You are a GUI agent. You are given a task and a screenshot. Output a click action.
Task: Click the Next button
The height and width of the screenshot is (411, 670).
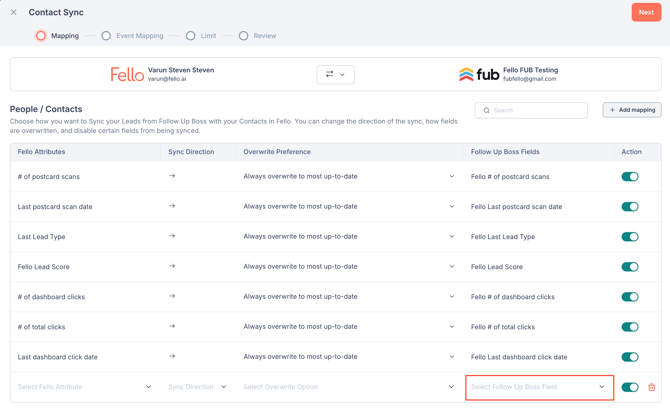pos(646,13)
